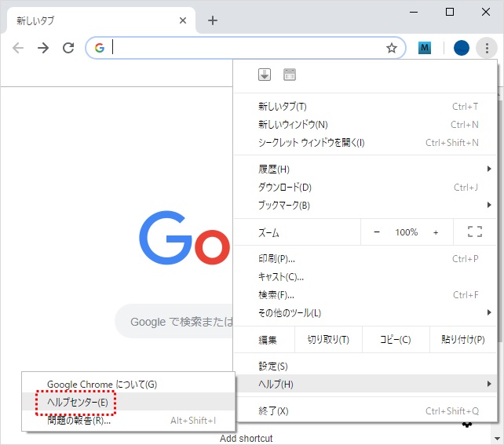504x445 pixels.
Task: Reload the current page
Action: point(68,48)
